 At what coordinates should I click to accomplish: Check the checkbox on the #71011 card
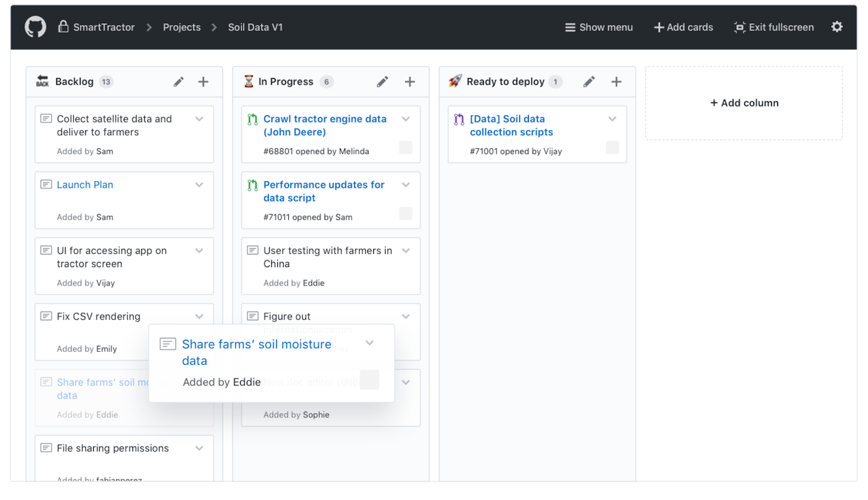pos(406,213)
